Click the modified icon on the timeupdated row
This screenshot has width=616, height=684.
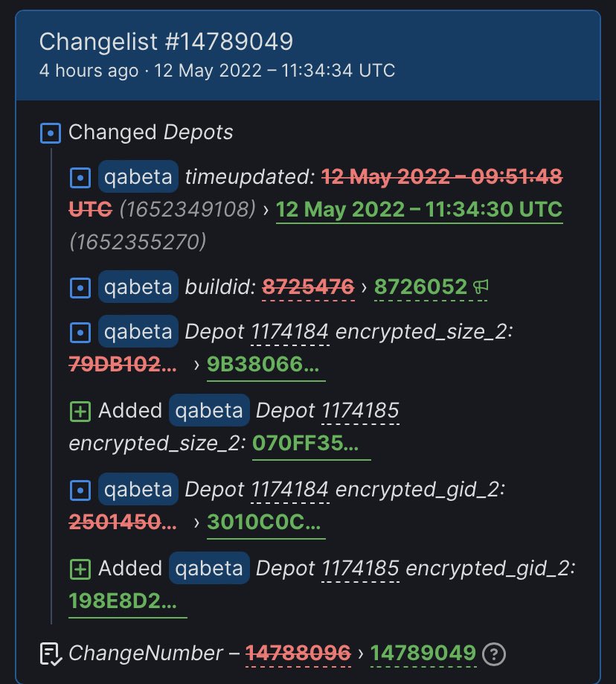pyautogui.click(x=80, y=178)
